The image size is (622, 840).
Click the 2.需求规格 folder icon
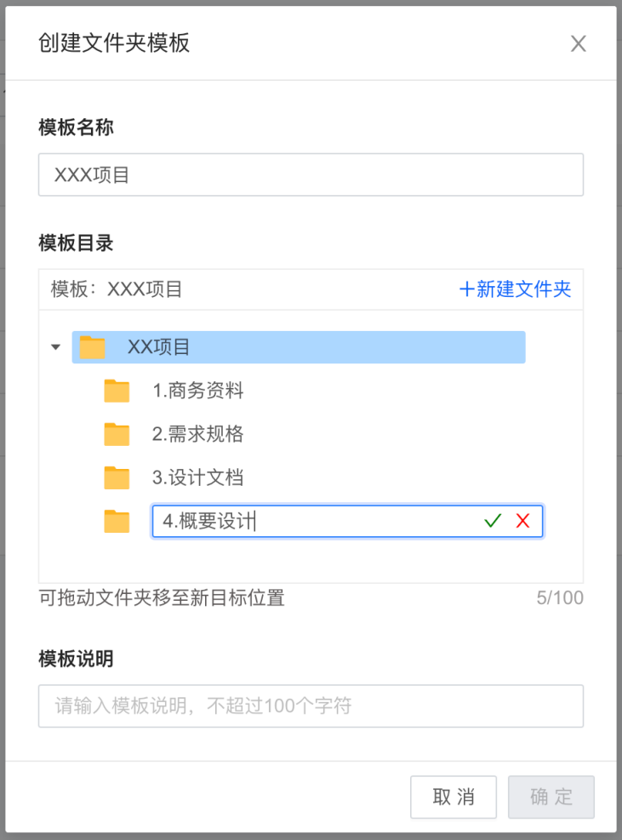pos(117,434)
